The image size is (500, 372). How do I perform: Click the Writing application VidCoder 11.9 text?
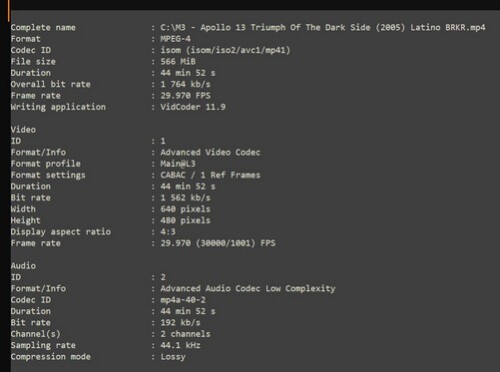(x=193, y=107)
